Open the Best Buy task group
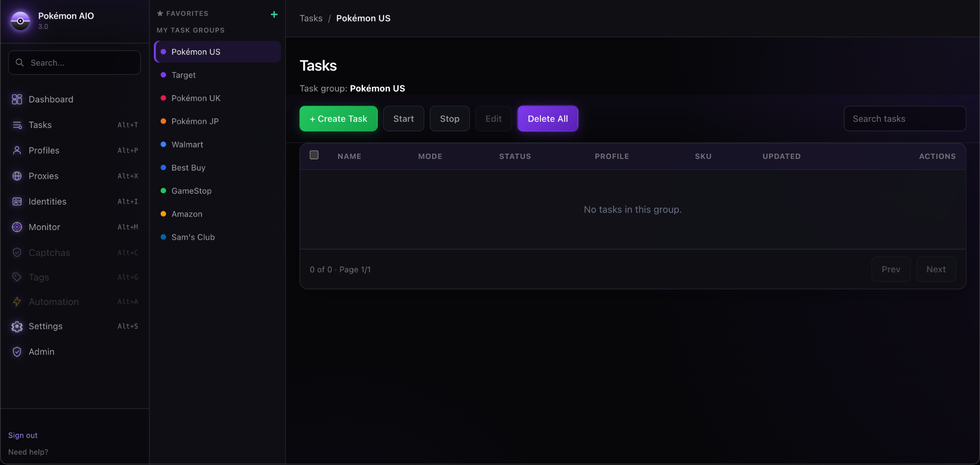The image size is (980, 465). coord(218,168)
